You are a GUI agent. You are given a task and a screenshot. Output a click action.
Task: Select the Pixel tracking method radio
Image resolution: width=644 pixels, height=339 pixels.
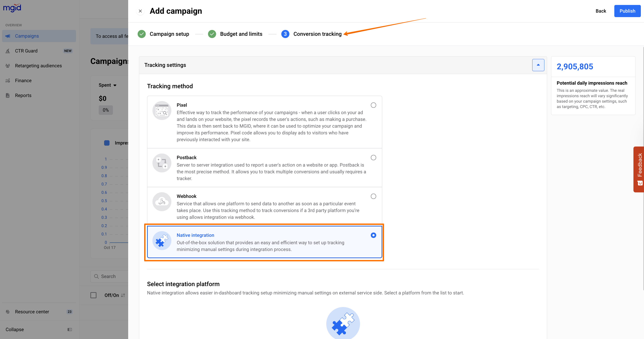[373, 105]
